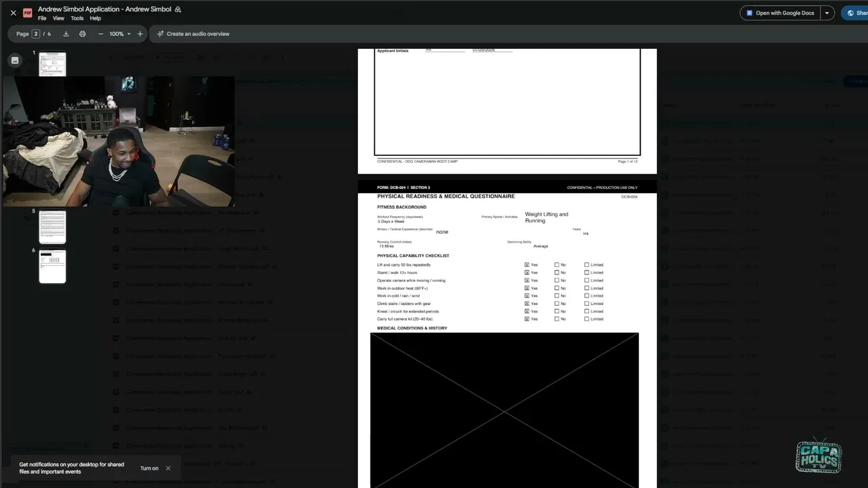Check Yes for Work in outdoor heat
The height and width of the screenshot is (488, 868).
pyautogui.click(x=527, y=288)
